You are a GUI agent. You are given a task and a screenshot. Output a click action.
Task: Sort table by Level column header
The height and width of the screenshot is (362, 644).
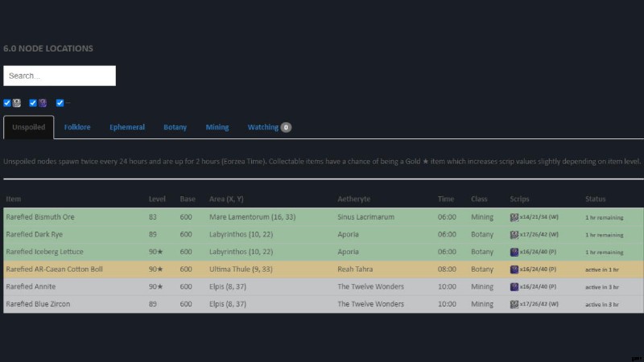[x=157, y=199]
